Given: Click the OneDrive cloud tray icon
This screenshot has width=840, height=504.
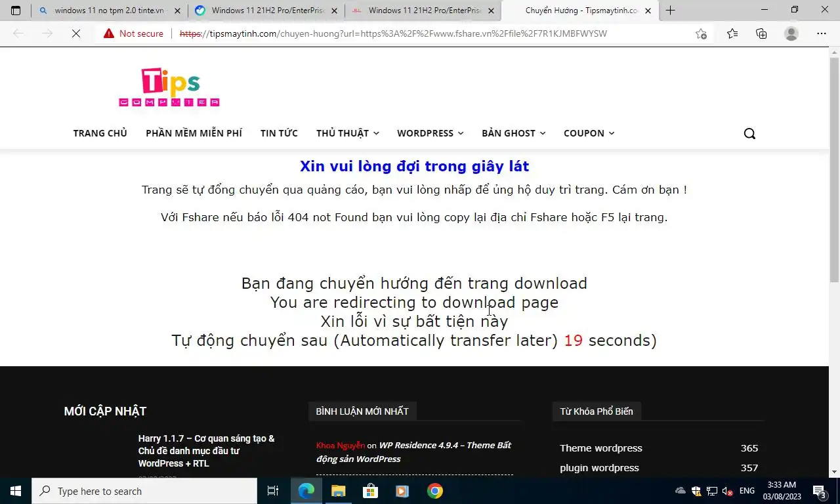Looking at the screenshot, I should (681, 491).
